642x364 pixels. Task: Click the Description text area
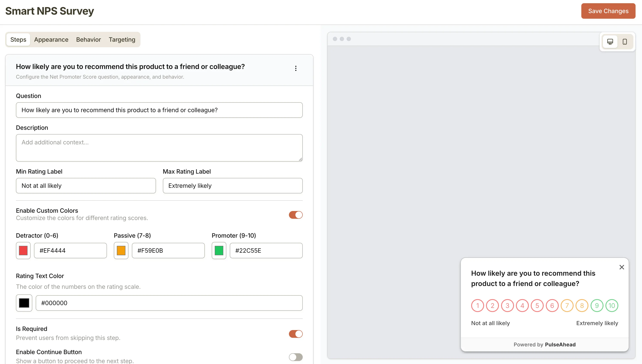(x=159, y=148)
